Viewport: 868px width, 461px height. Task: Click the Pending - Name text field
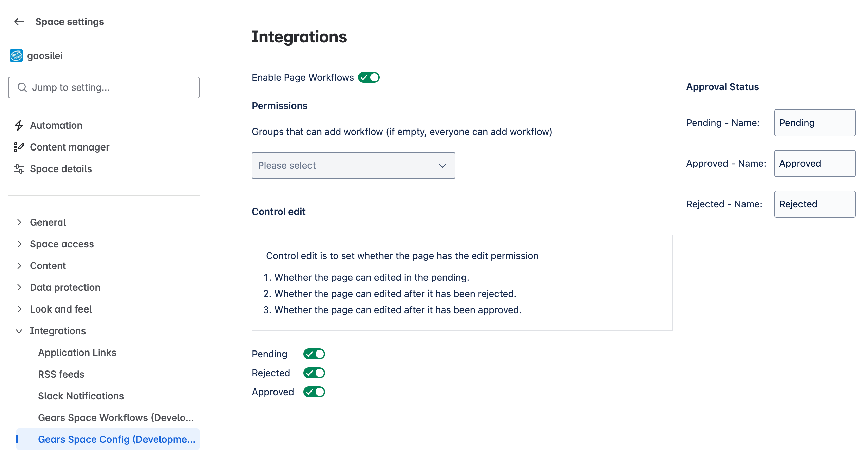(815, 123)
